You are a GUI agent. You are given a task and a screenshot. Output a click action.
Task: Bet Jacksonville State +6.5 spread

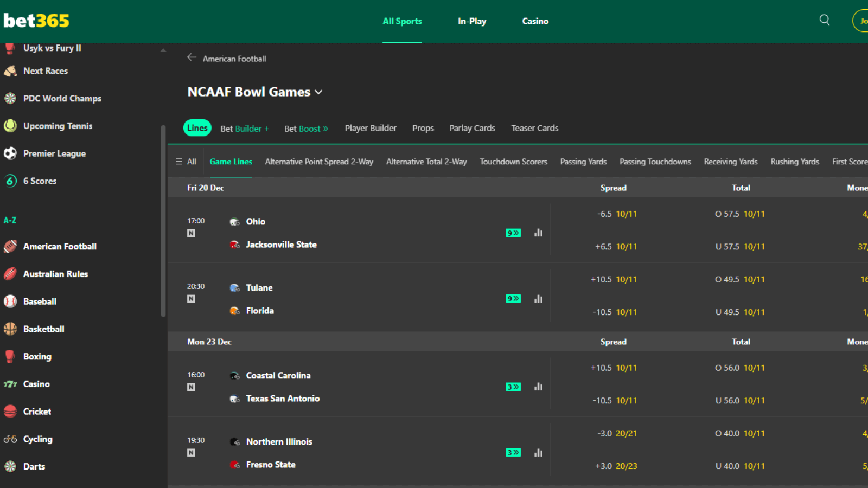pos(617,247)
